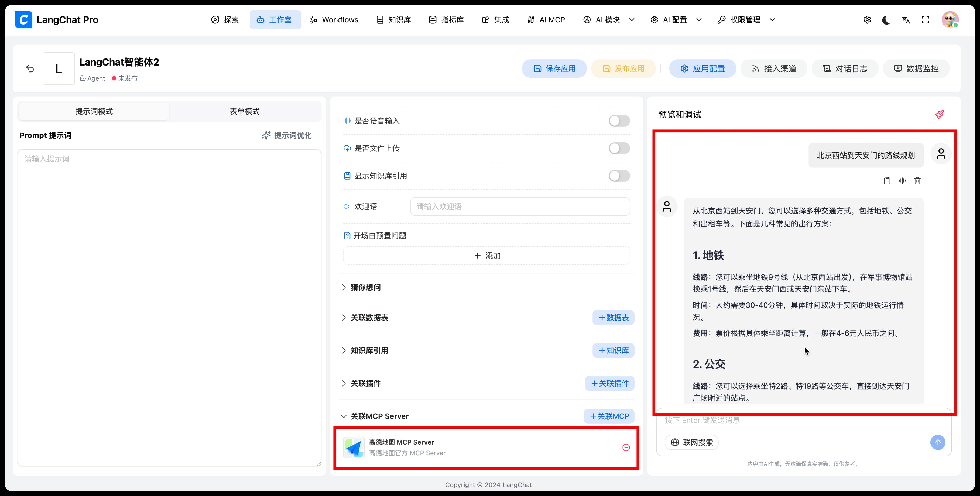
Task: Open the 数据监控 tab
Action: (x=916, y=68)
